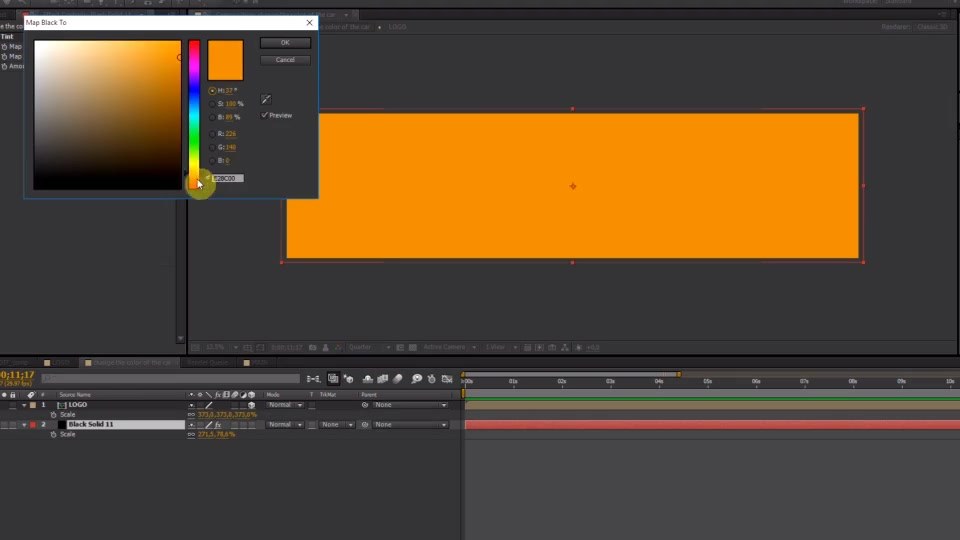Switch to the LOGO timeline tab
Image resolution: width=960 pixels, height=540 pixels.
coord(58,362)
